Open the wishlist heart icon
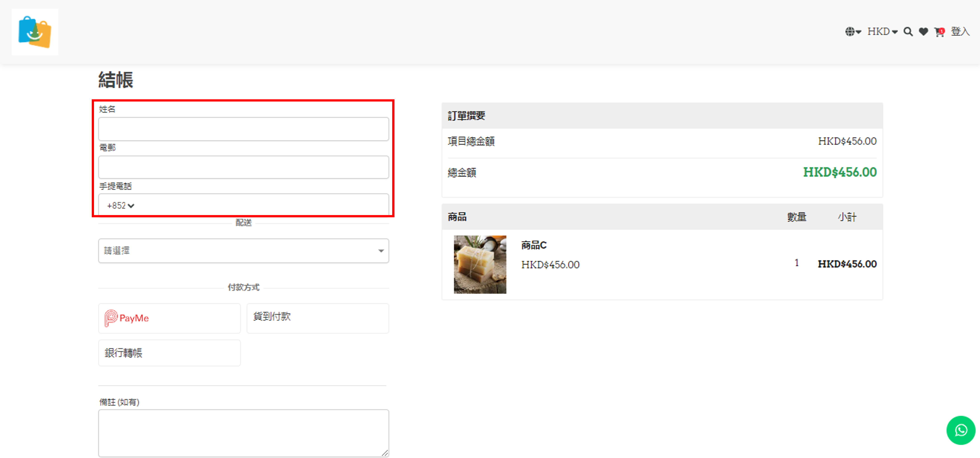The image size is (980, 458). coord(923,32)
